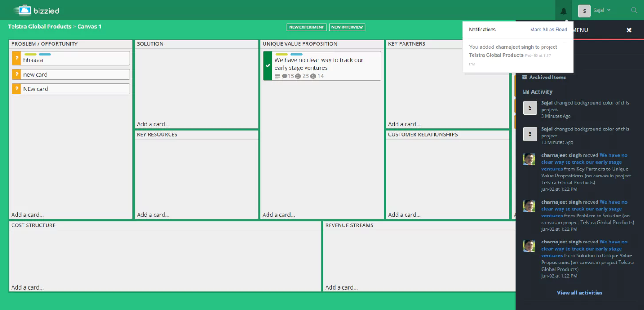
Task: Click charnajeet photo on Key Partners move activity
Action: (x=529, y=159)
